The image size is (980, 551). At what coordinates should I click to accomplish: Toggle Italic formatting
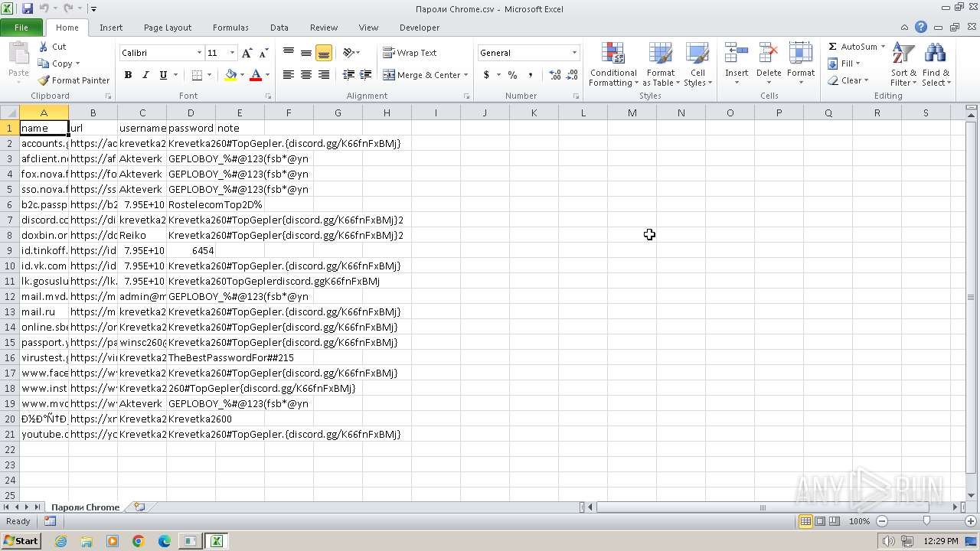tap(145, 75)
